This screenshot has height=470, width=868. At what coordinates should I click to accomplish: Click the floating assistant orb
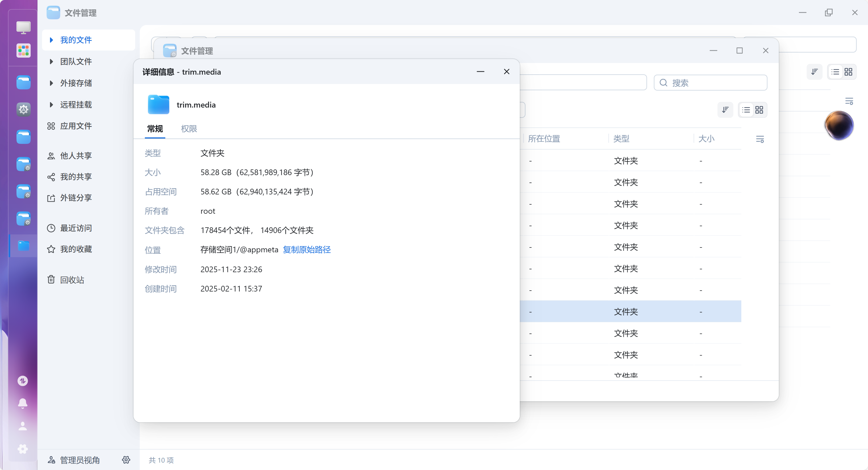point(839,125)
